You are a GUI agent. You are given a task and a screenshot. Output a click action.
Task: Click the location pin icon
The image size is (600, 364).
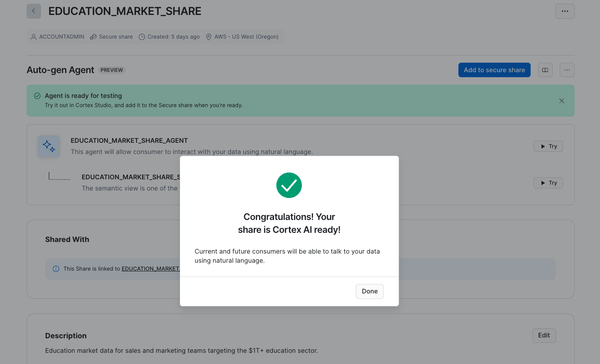209,37
